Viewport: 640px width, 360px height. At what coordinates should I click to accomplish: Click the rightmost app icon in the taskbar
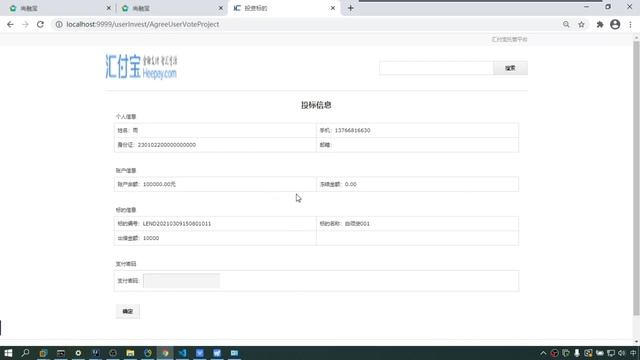235,353
